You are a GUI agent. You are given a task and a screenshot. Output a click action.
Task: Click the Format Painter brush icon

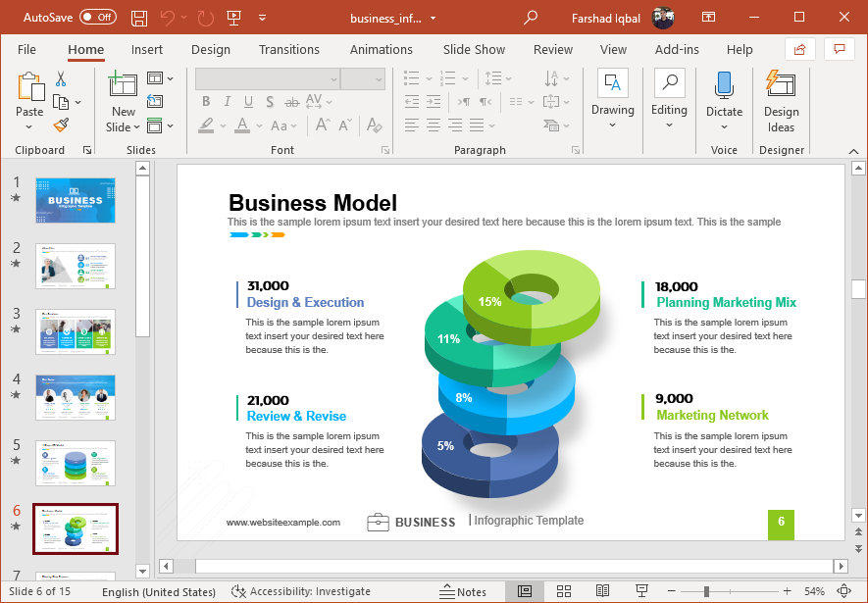point(61,126)
